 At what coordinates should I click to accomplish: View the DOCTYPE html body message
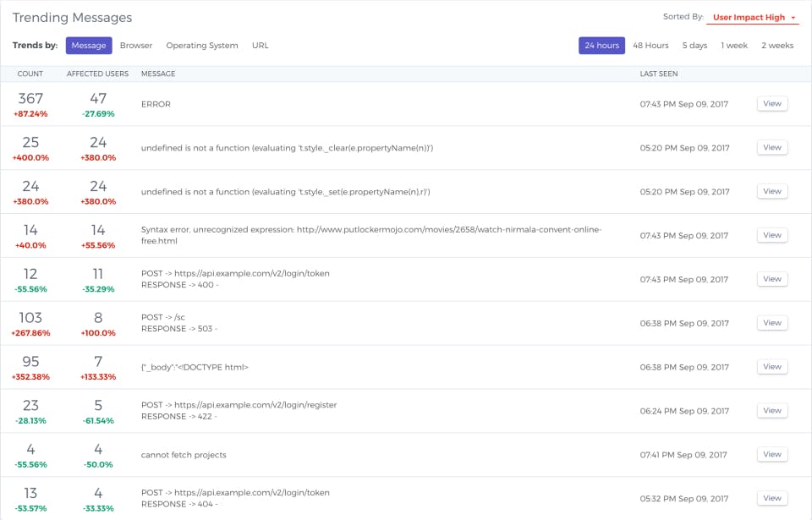771,366
